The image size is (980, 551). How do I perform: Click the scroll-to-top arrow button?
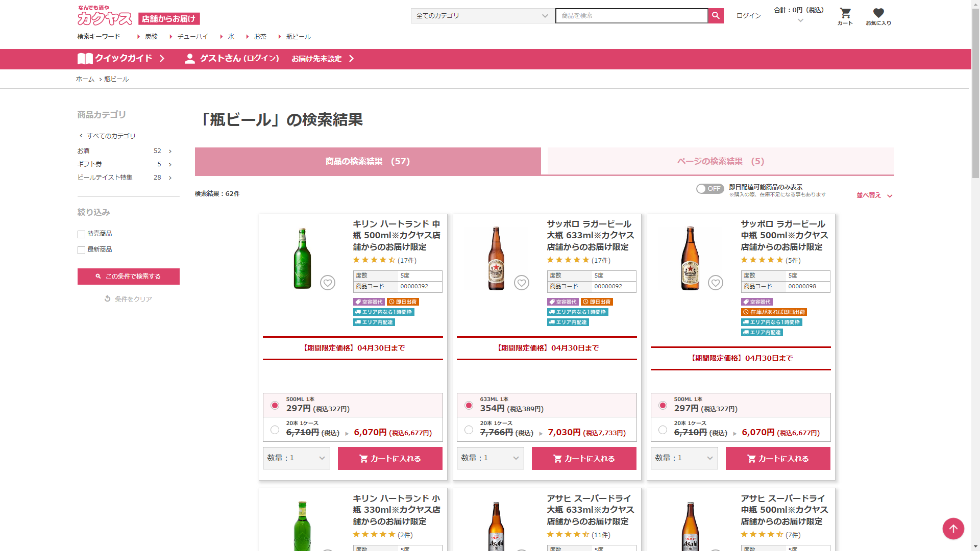[x=953, y=529]
